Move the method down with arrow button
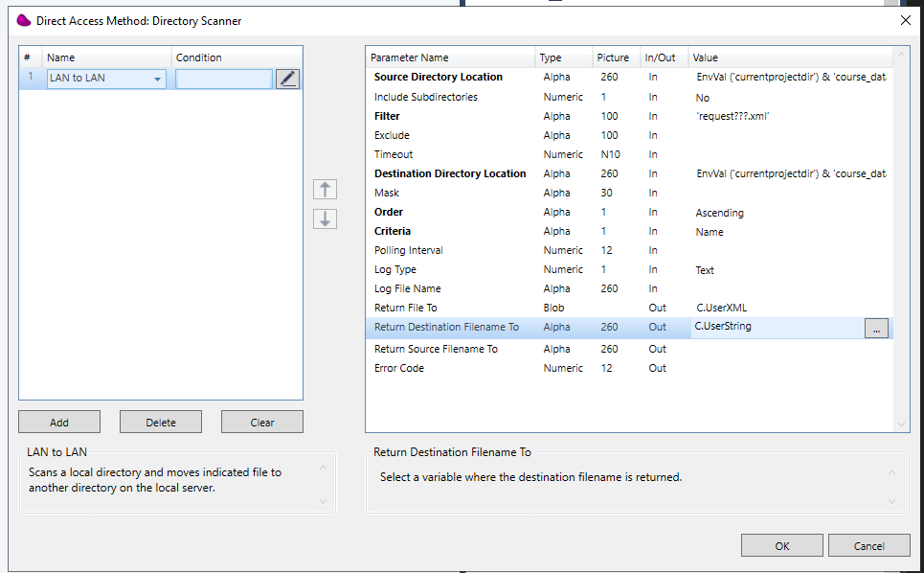The width and height of the screenshot is (924, 573). pos(325,218)
